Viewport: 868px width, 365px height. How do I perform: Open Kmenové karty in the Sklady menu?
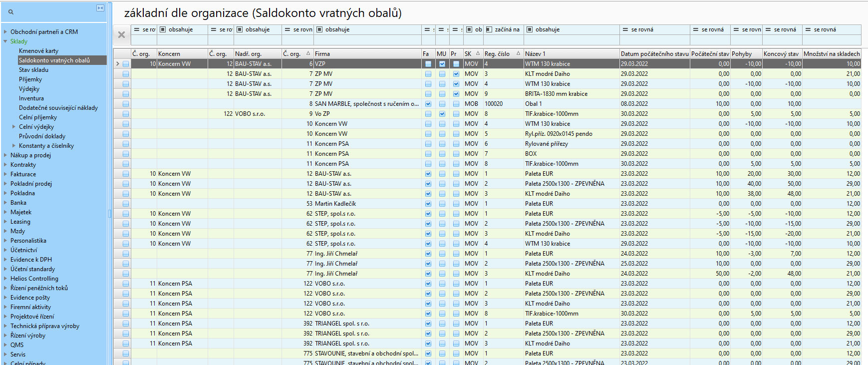(x=38, y=50)
